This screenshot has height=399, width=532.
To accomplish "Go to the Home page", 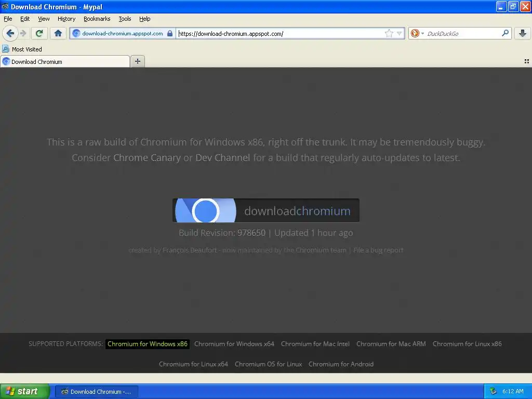I will [58, 33].
